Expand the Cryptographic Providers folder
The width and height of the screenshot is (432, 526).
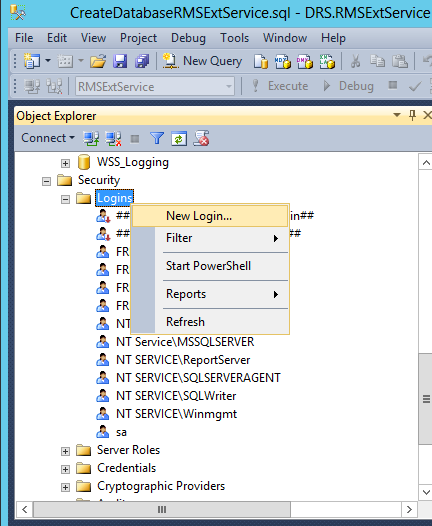coord(65,487)
